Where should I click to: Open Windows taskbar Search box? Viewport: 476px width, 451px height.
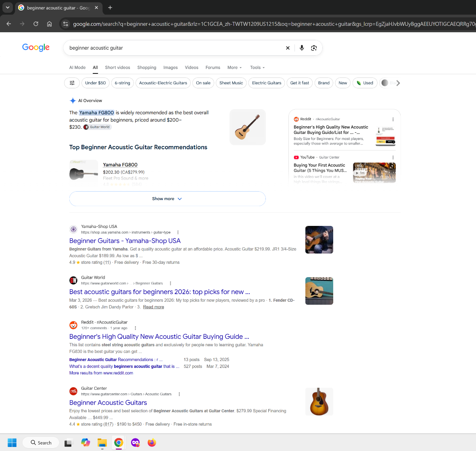(41, 443)
